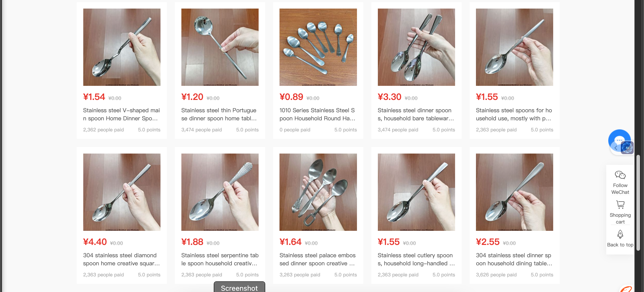Open the ¥1.55 household spoons image top row
644x292 pixels.
tap(514, 47)
